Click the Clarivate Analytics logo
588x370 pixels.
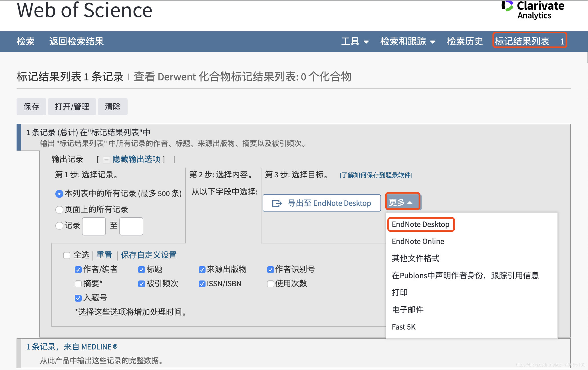533,10
